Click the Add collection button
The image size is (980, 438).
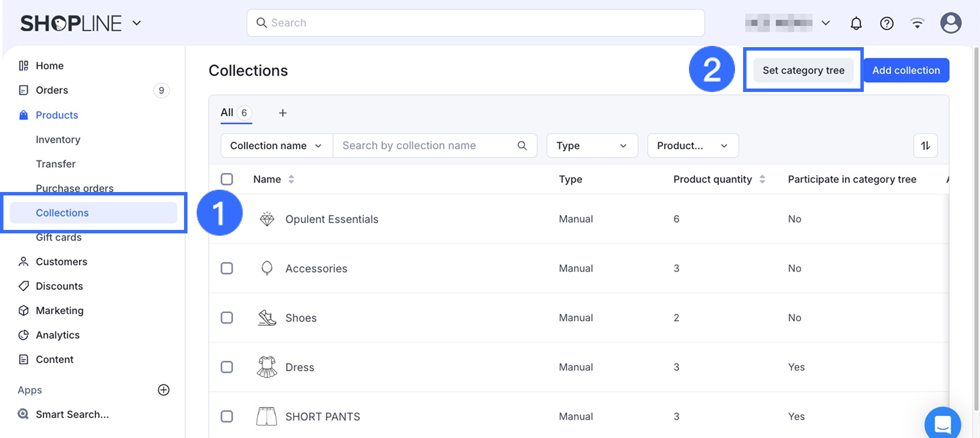click(x=906, y=70)
